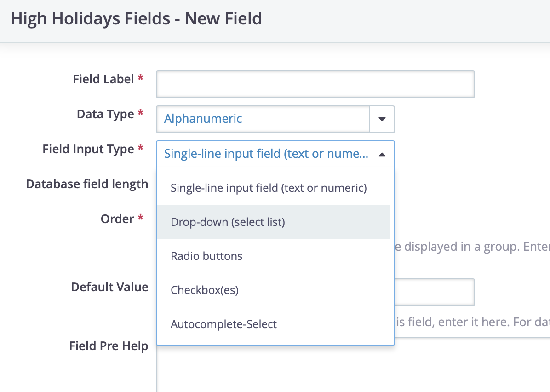The height and width of the screenshot is (392, 550).
Task: Click the Database field length label
Action: [87, 184]
